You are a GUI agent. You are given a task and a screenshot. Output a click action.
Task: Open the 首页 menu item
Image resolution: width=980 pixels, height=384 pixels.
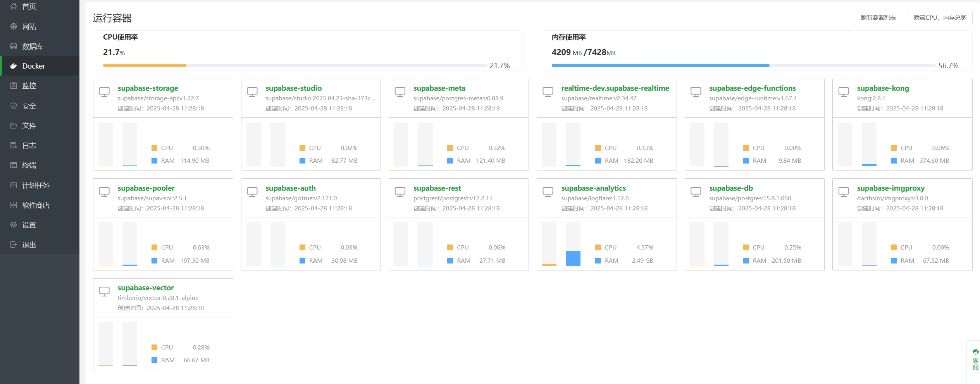(40, 6)
